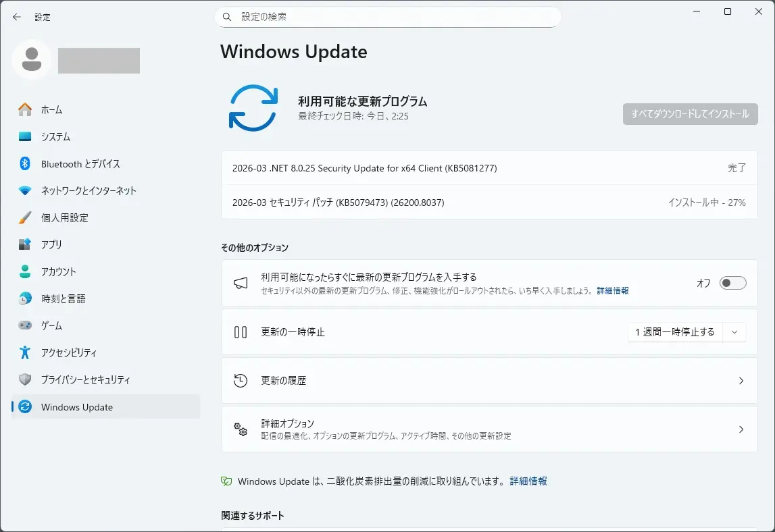Click the ゲーム controller icon
The width and height of the screenshot is (775, 532).
[25, 325]
